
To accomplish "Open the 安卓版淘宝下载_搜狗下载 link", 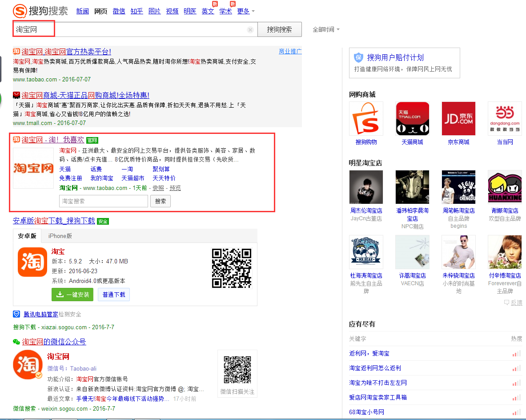I will coord(54,221).
